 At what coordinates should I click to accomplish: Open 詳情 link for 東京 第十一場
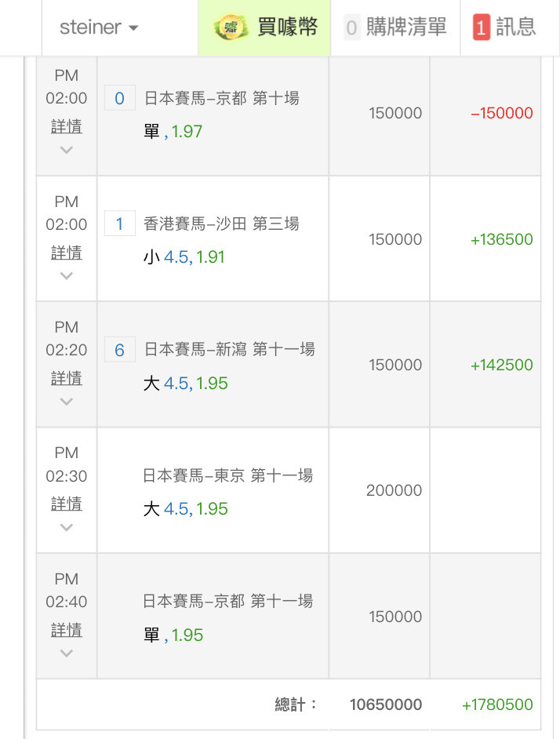[67, 504]
